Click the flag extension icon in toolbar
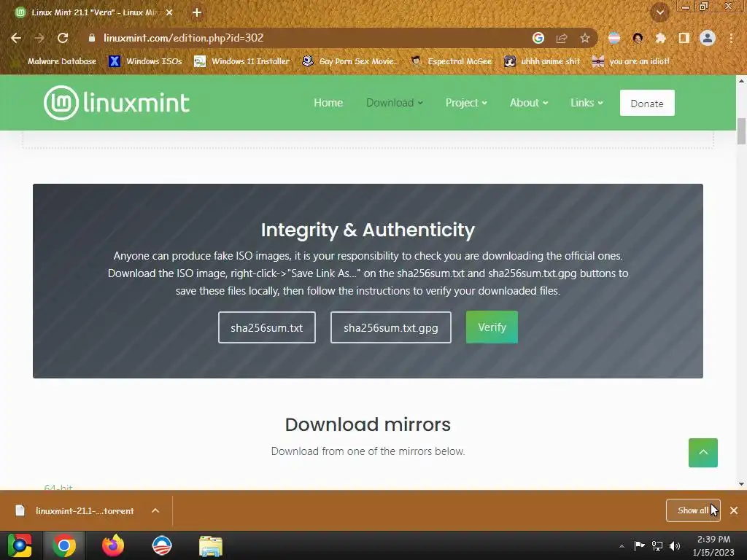The width and height of the screenshot is (747, 560). point(614,38)
